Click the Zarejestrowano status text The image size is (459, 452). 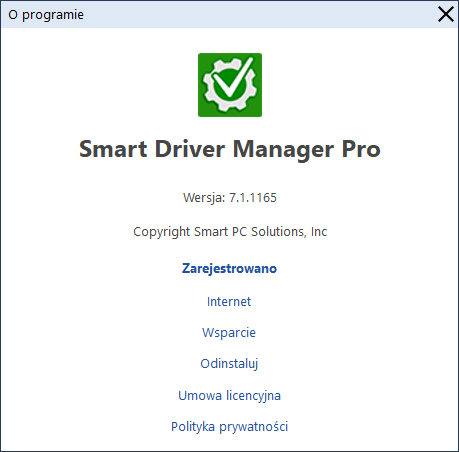point(229,268)
